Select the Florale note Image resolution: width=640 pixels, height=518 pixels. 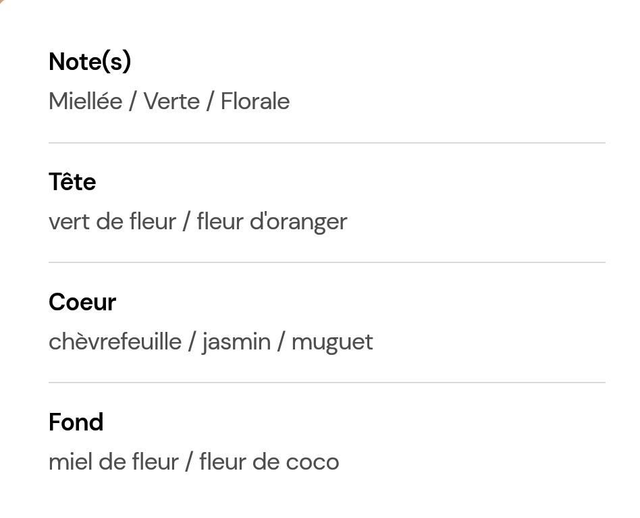[x=255, y=101]
